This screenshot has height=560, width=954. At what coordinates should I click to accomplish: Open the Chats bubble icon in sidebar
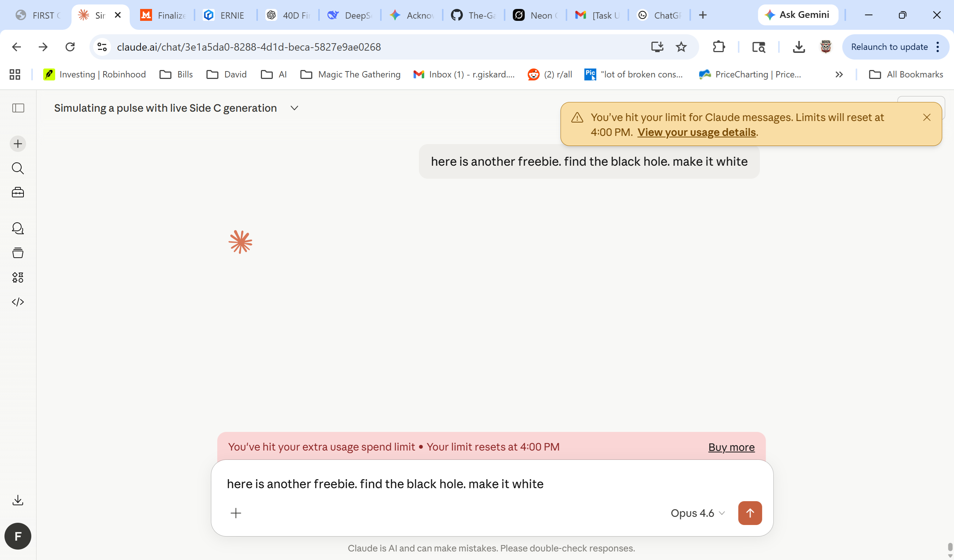pos(18,229)
